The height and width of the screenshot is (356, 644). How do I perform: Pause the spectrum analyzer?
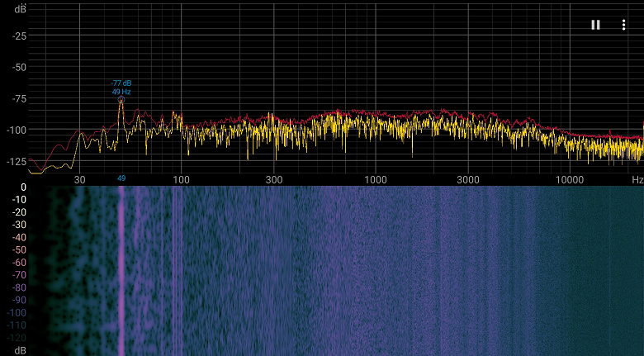(595, 25)
